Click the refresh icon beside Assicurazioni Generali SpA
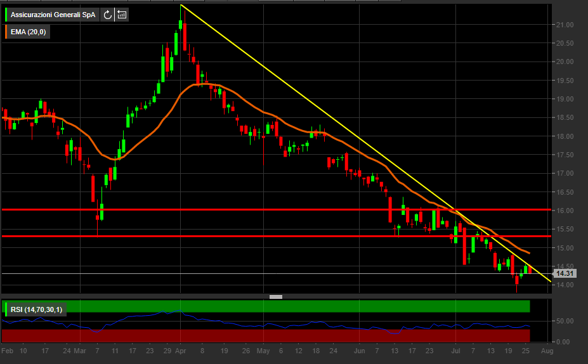Screen dimensions: 588x364 point(107,15)
